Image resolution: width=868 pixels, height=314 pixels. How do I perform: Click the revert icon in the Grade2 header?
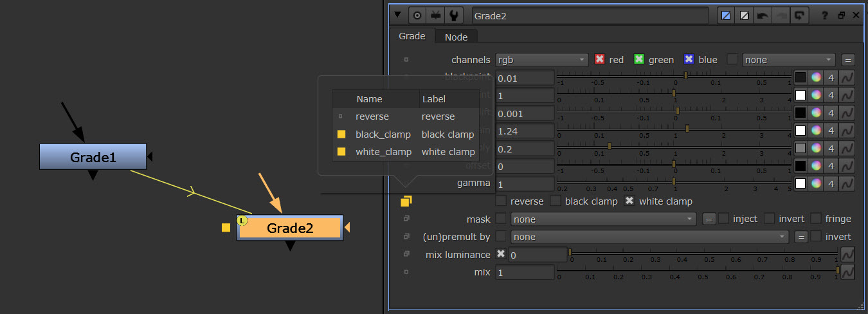[x=798, y=16]
